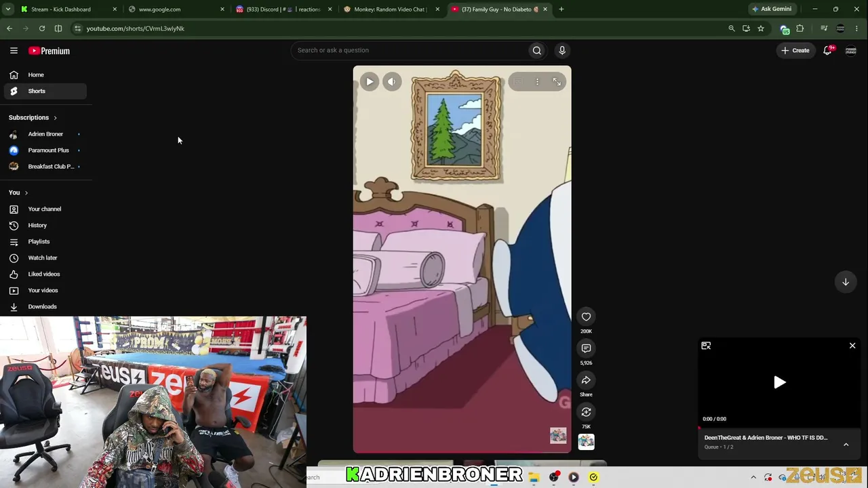
Task: Close the miniplayer
Action: point(852,346)
